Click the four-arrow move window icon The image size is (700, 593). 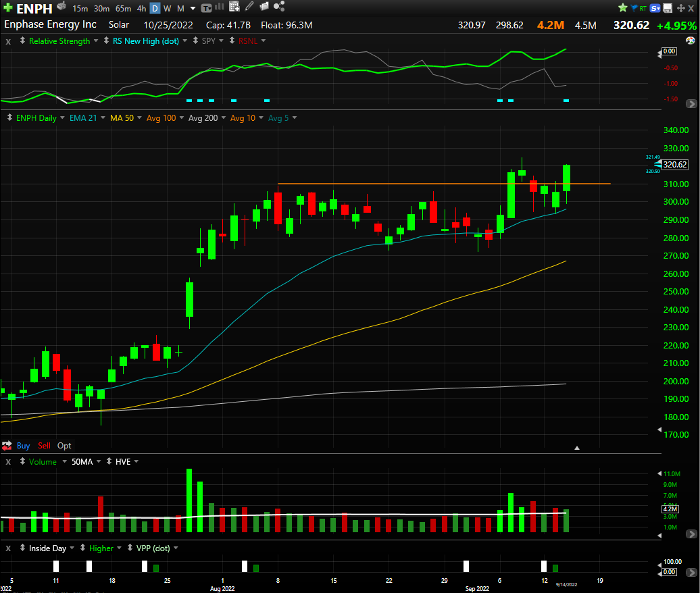point(681,8)
